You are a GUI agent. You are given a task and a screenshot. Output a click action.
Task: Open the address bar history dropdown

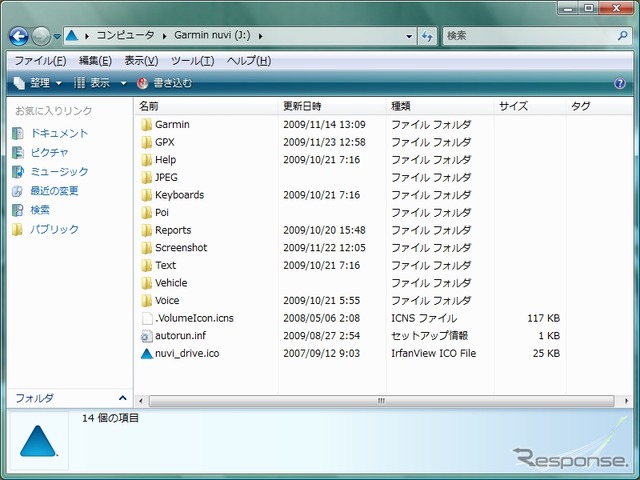point(409,36)
